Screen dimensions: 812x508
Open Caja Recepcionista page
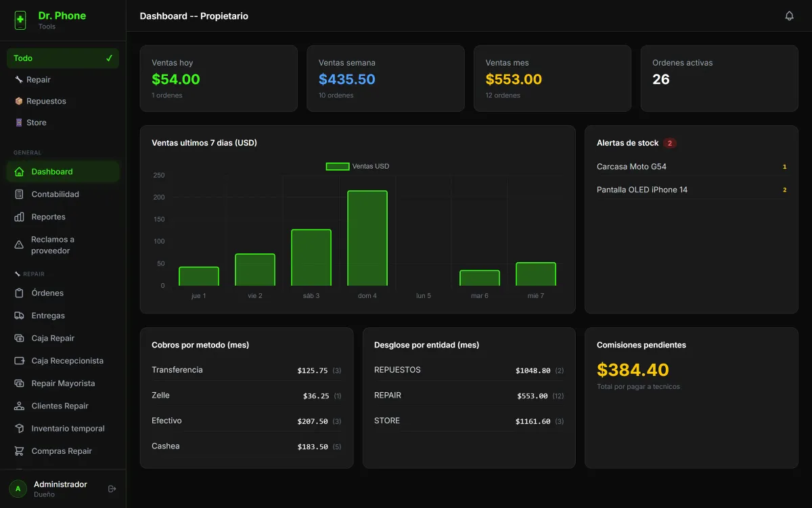(x=63, y=361)
